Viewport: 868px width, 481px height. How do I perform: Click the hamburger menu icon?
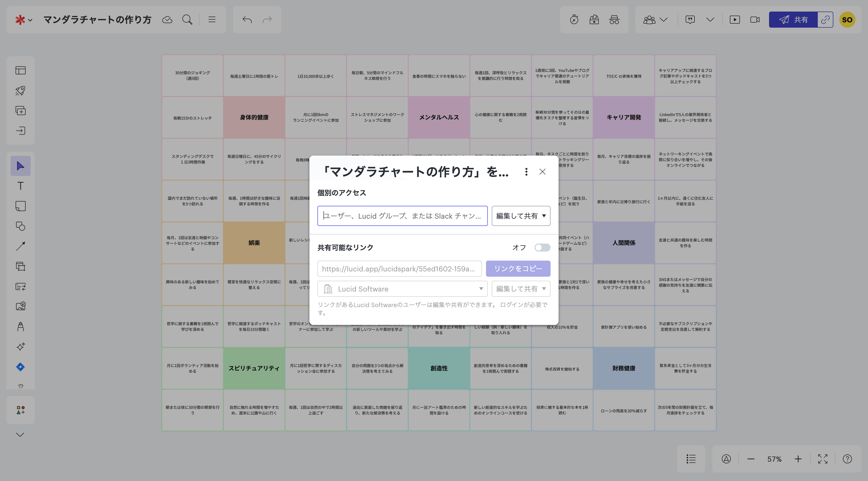point(212,19)
